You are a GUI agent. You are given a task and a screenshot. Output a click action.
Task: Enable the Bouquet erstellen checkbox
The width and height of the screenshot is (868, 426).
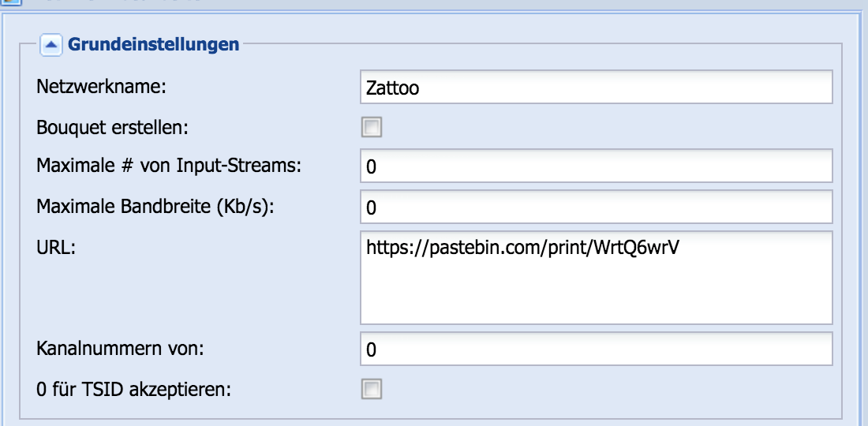coord(372,128)
